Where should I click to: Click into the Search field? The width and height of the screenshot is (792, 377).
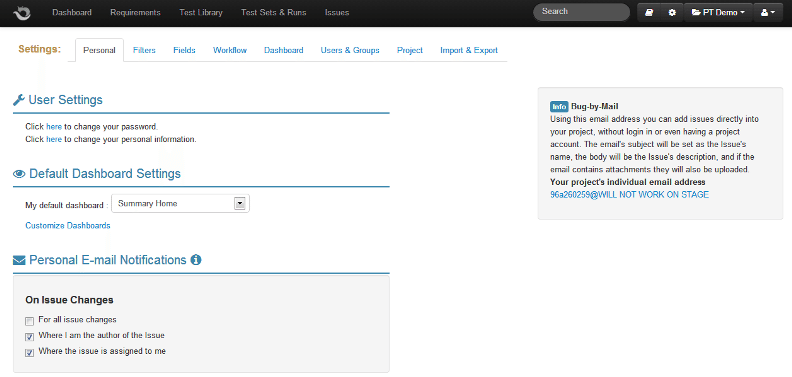tap(581, 12)
